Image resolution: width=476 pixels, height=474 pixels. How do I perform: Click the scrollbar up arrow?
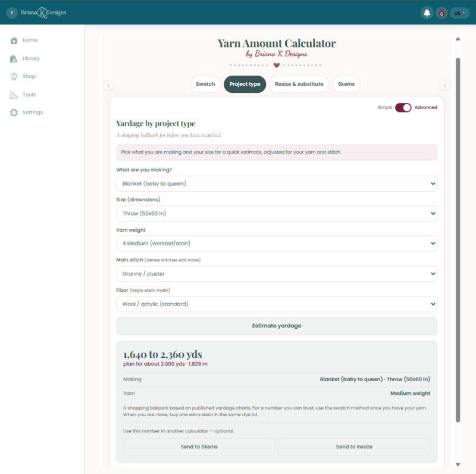click(458, 39)
